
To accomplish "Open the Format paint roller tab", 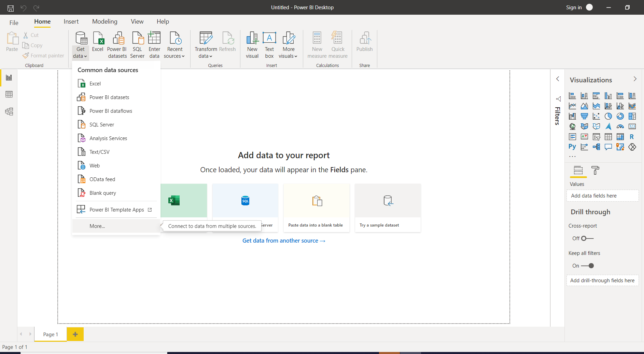I will click(595, 170).
